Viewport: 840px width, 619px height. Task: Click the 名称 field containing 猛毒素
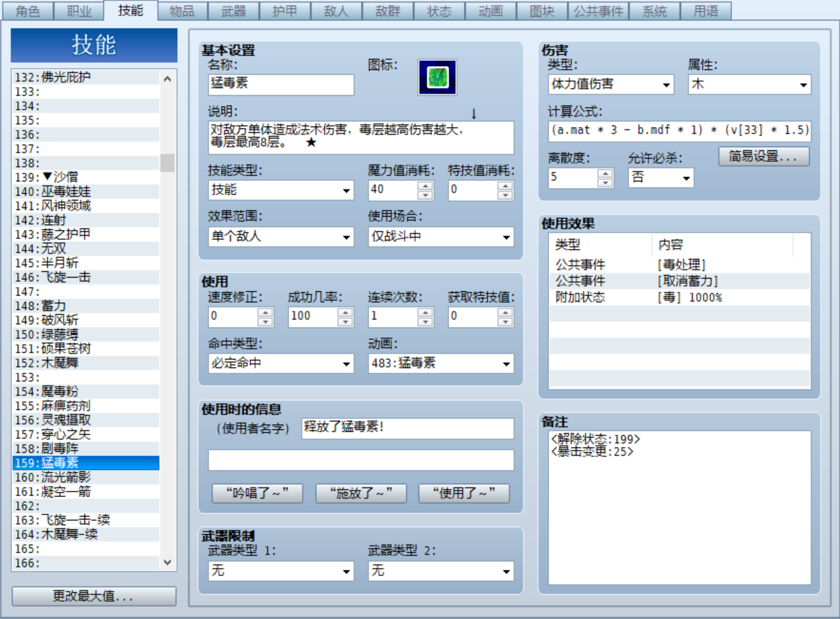(x=281, y=84)
